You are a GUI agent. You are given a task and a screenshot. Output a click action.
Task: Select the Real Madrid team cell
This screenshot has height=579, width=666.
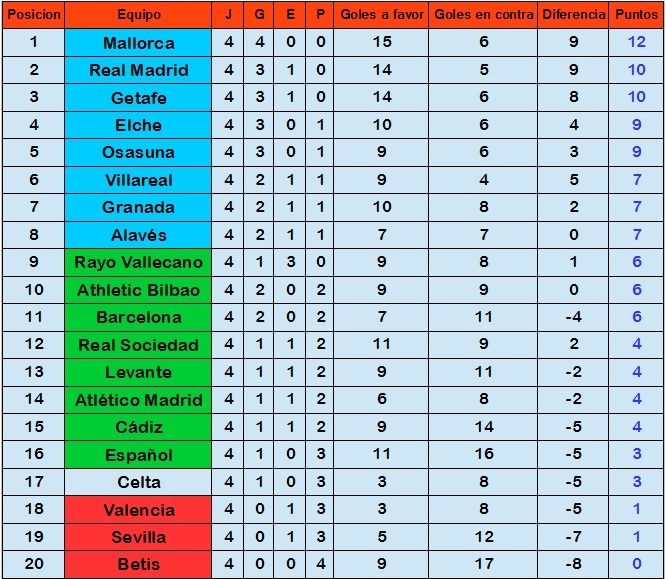point(138,70)
